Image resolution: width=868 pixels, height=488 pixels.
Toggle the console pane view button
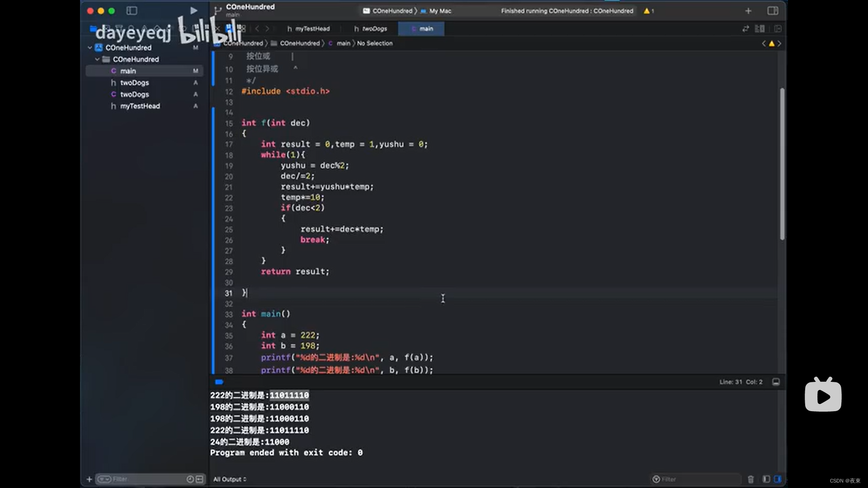pos(778,479)
